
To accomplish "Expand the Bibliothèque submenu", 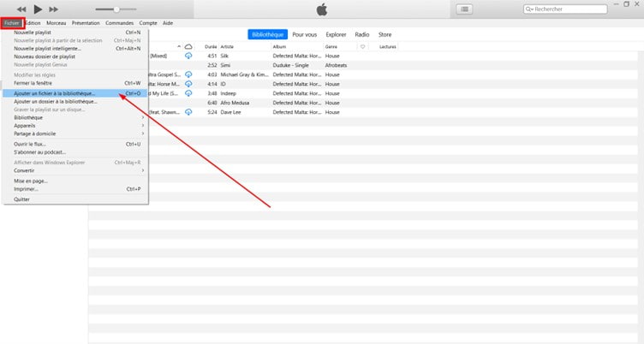I will [75, 118].
